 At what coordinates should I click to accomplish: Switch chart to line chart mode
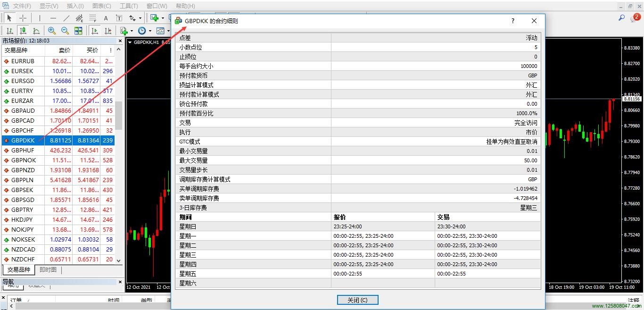(x=35, y=31)
